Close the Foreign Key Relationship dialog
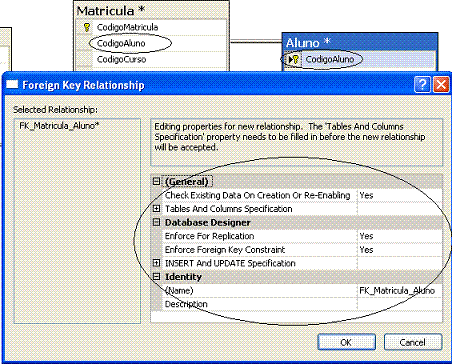Viewport: 452px width, 364px height. point(441,85)
